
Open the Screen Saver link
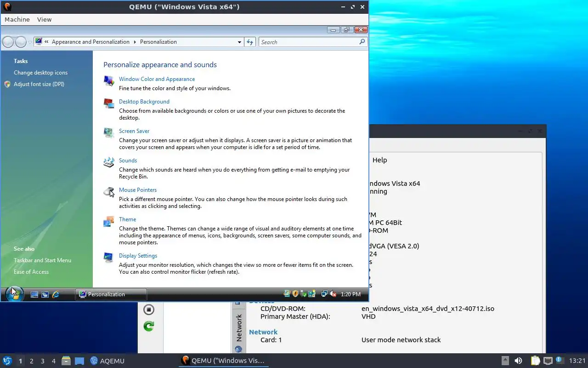pyautogui.click(x=134, y=131)
